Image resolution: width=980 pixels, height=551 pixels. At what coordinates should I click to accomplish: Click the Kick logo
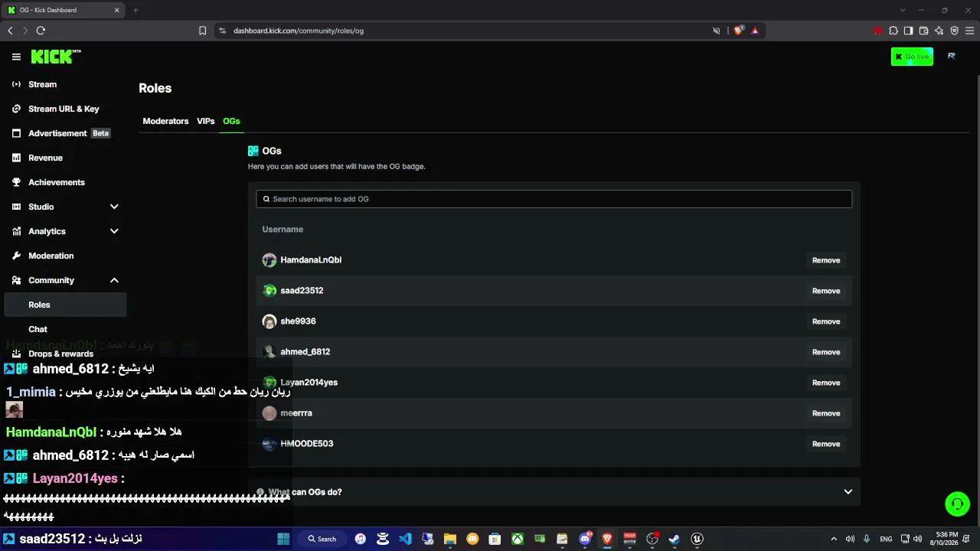(x=56, y=57)
